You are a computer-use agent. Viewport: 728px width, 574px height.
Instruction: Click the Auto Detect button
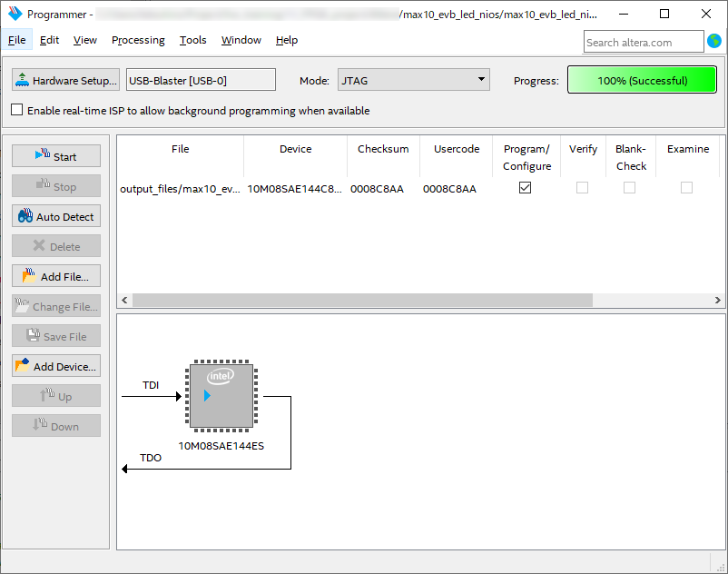coord(56,216)
